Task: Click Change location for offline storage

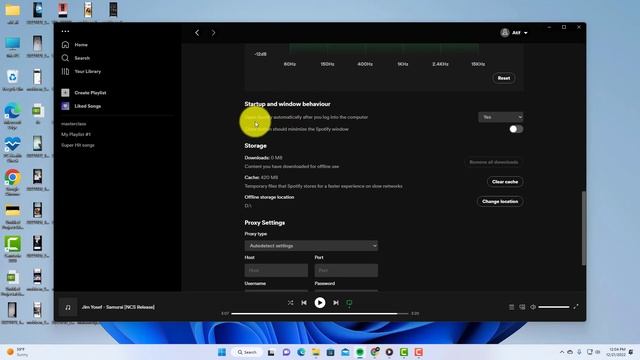Action: [500, 202]
